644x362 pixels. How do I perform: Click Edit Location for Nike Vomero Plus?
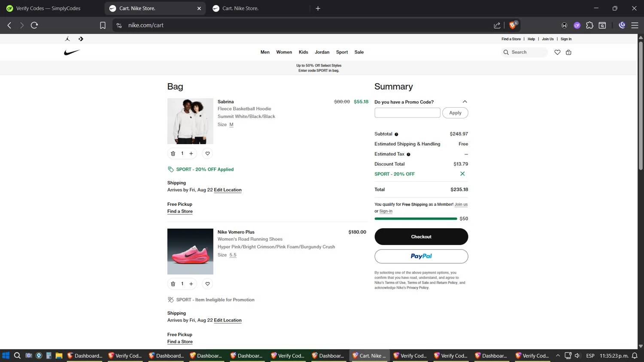click(x=228, y=320)
